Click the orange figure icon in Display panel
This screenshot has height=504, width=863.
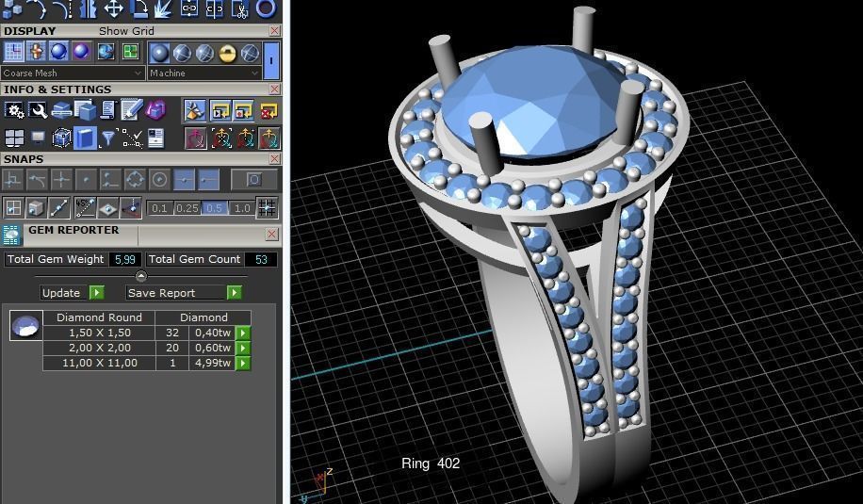click(37, 52)
